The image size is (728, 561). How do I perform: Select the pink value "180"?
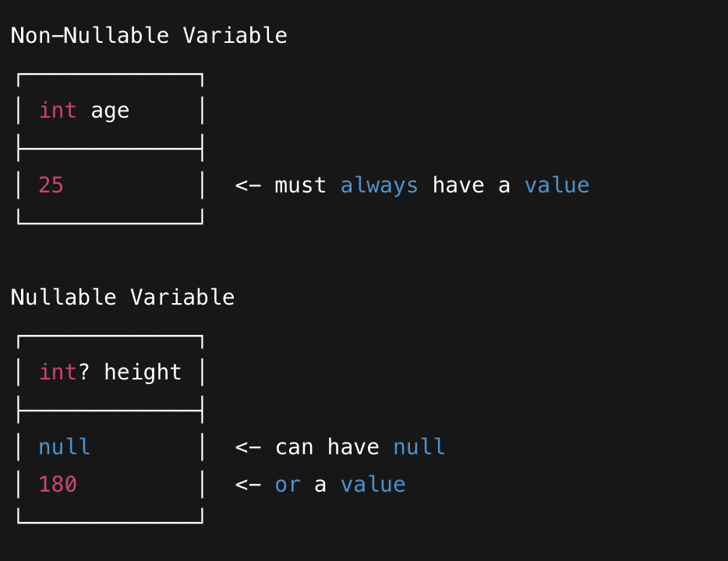[x=58, y=485]
